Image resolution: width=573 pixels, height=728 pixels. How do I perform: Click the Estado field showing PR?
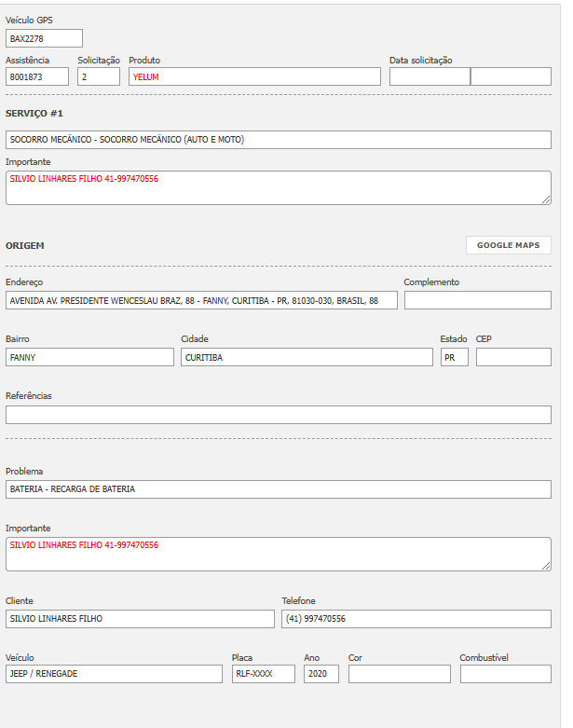[x=454, y=357]
